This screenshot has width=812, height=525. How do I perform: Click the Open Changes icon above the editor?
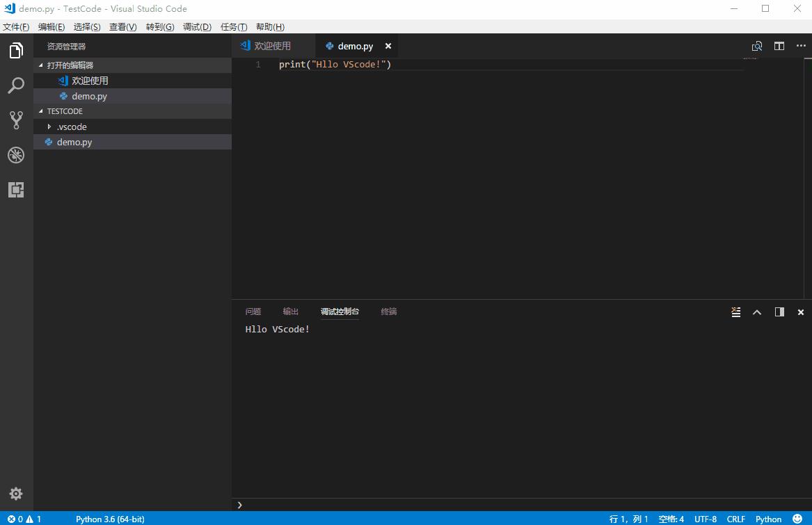(x=756, y=46)
